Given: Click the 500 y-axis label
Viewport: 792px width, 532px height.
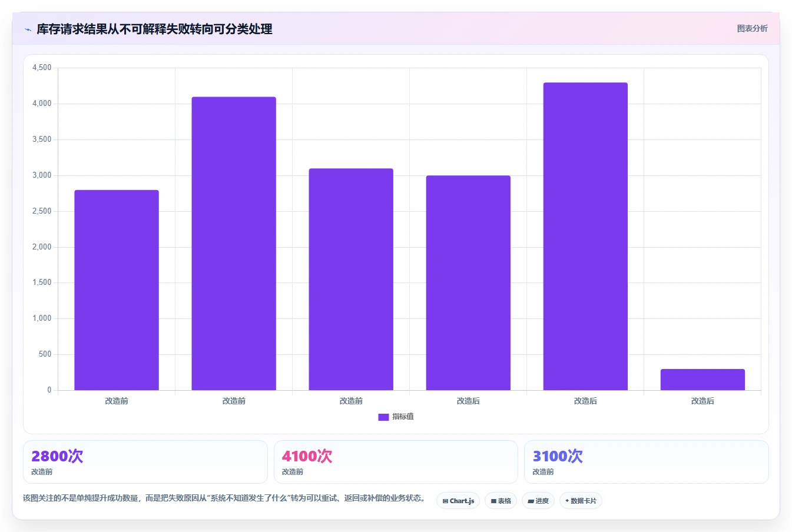Looking at the screenshot, I should 45,354.
